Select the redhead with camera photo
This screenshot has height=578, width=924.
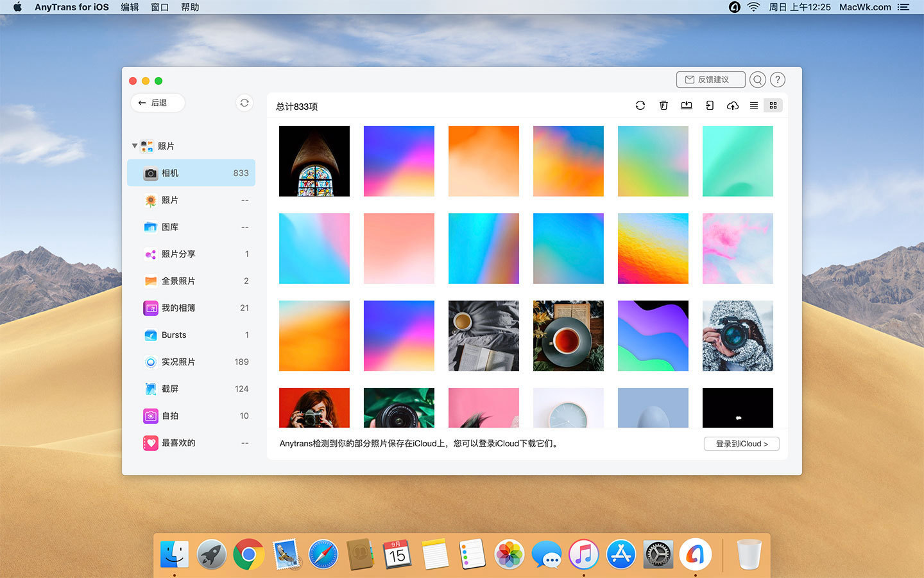tap(314, 408)
